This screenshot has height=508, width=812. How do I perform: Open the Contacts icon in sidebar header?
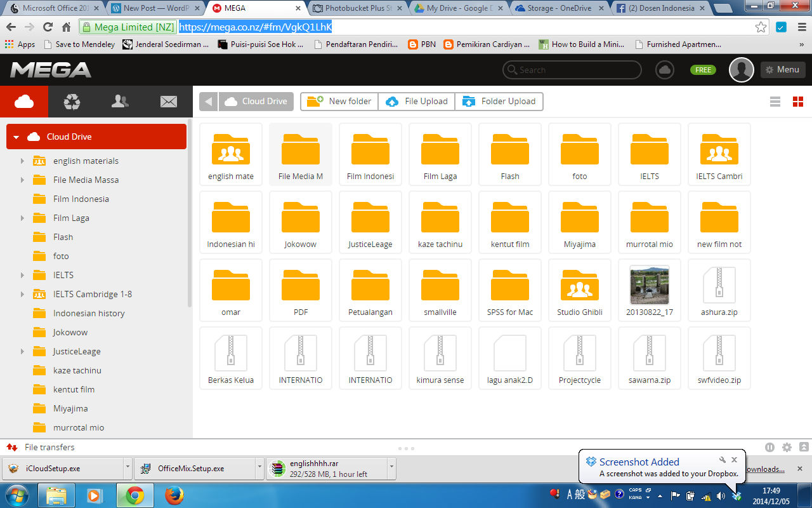(120, 102)
